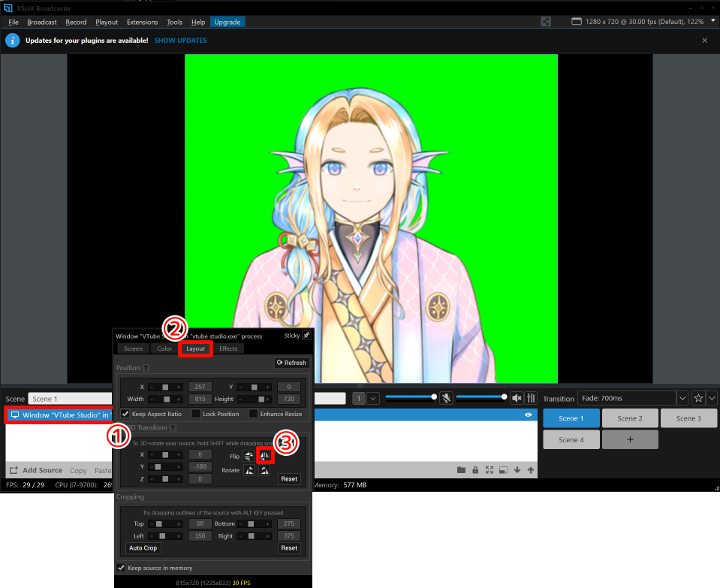
Task: Expand source to full screen icon
Action: [x=490, y=470]
